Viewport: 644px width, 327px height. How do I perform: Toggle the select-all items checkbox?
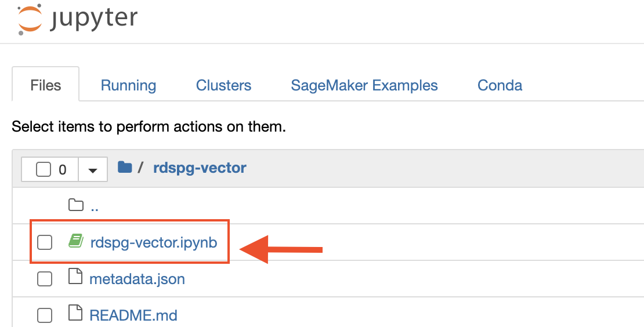(44, 169)
